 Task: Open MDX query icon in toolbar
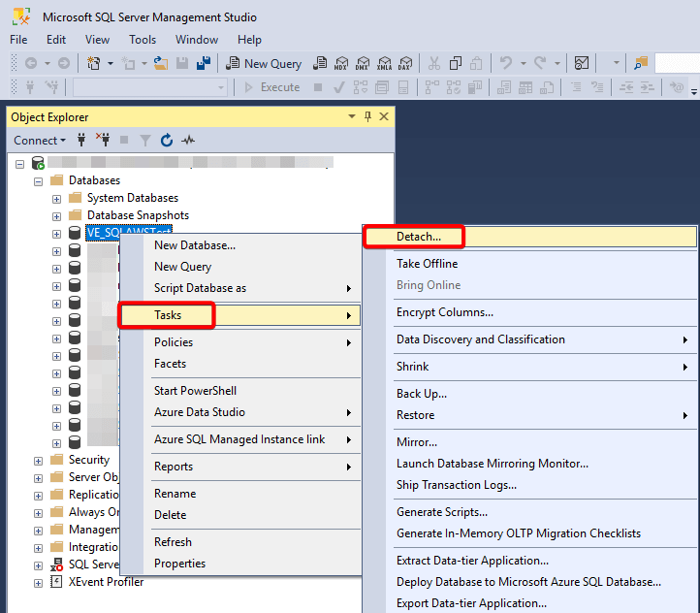pos(341,63)
